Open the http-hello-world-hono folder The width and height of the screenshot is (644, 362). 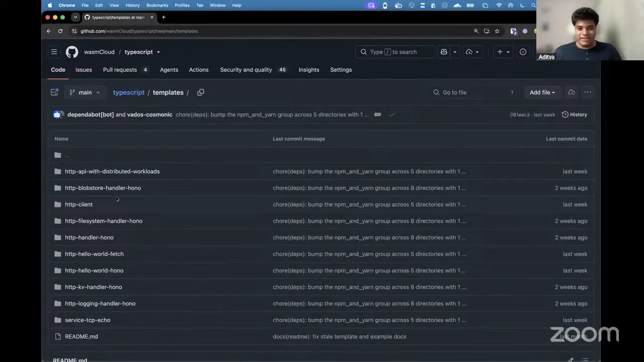click(94, 270)
